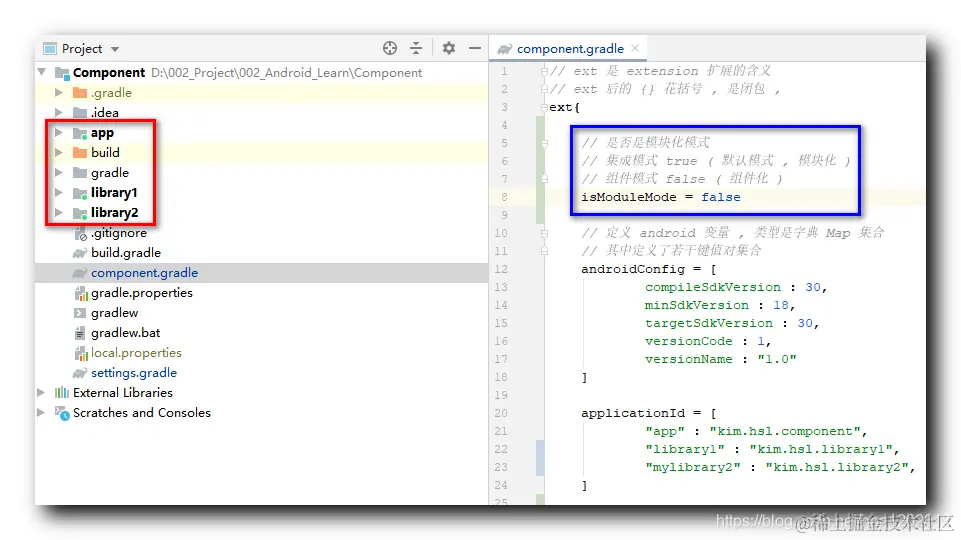Screen dimensions: 961x540
Task: Click the build.gradle file icon
Action: 80,253
